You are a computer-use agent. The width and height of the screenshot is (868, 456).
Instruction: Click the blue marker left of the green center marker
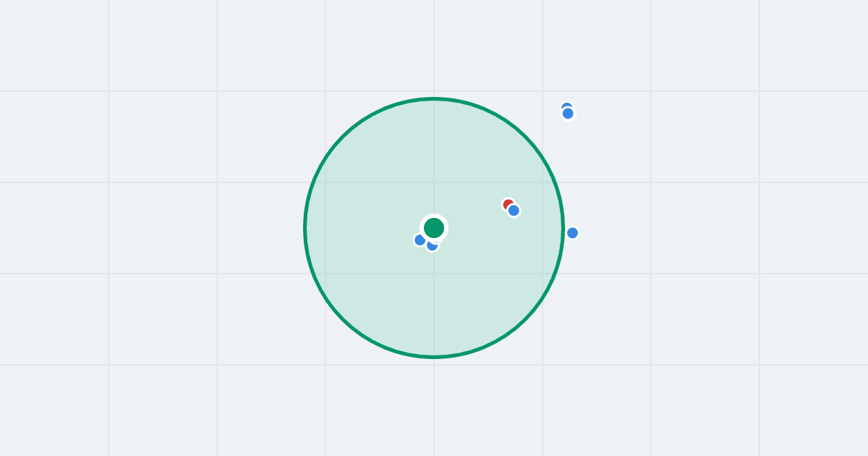(x=420, y=240)
